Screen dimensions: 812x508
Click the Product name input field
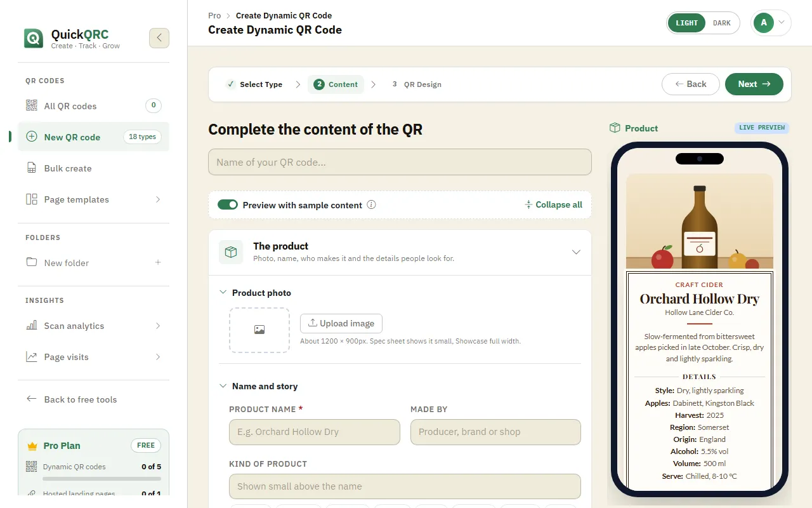coord(315,432)
